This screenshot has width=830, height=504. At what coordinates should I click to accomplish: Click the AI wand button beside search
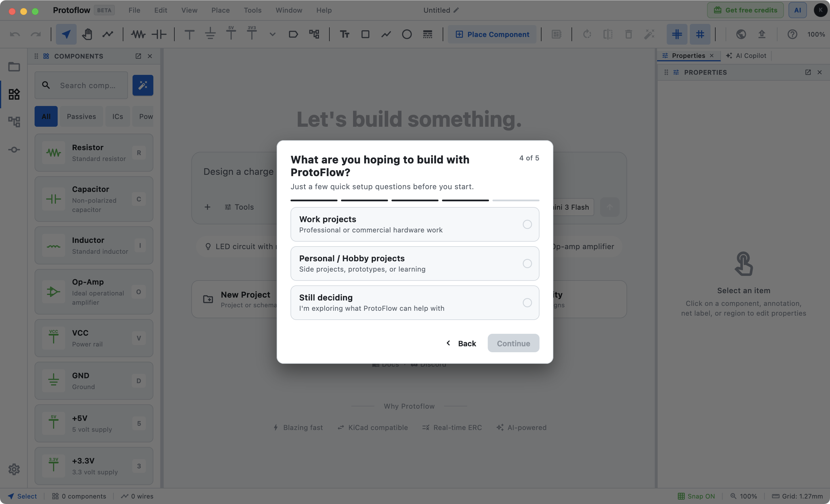pyautogui.click(x=143, y=85)
